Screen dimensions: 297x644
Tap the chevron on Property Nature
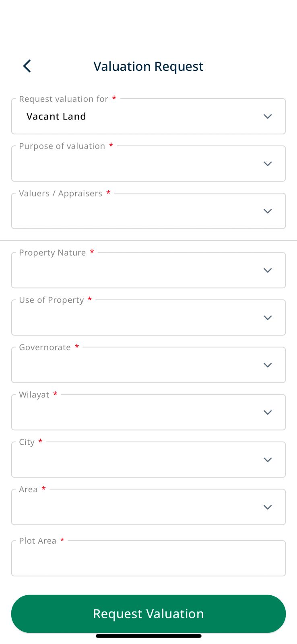tap(267, 270)
